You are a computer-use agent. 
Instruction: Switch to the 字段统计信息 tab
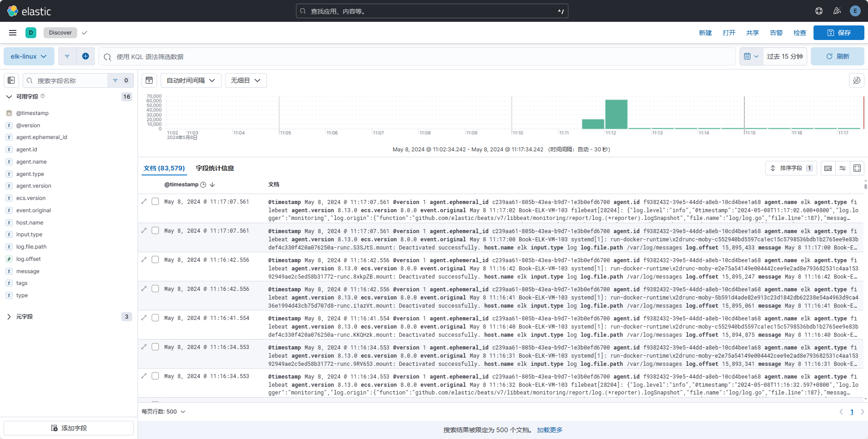(215, 168)
